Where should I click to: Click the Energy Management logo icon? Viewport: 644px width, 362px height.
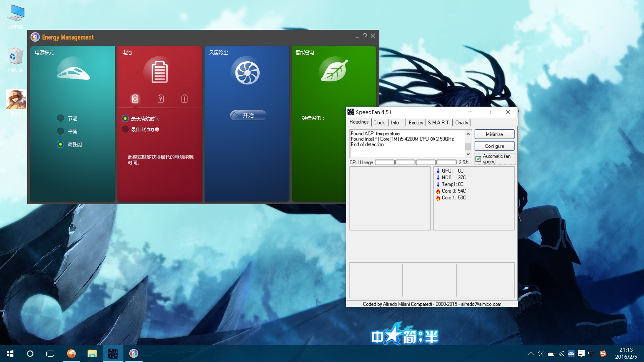35,37
